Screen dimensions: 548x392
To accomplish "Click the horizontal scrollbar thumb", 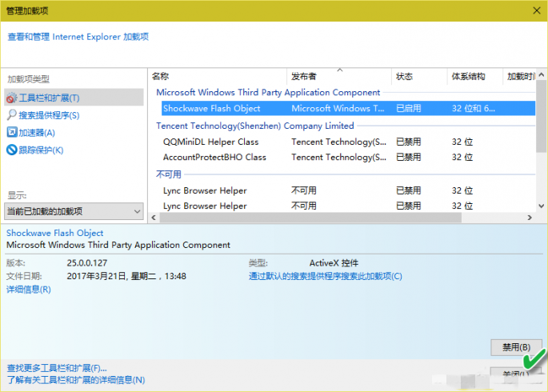I will pyautogui.click(x=310, y=218).
